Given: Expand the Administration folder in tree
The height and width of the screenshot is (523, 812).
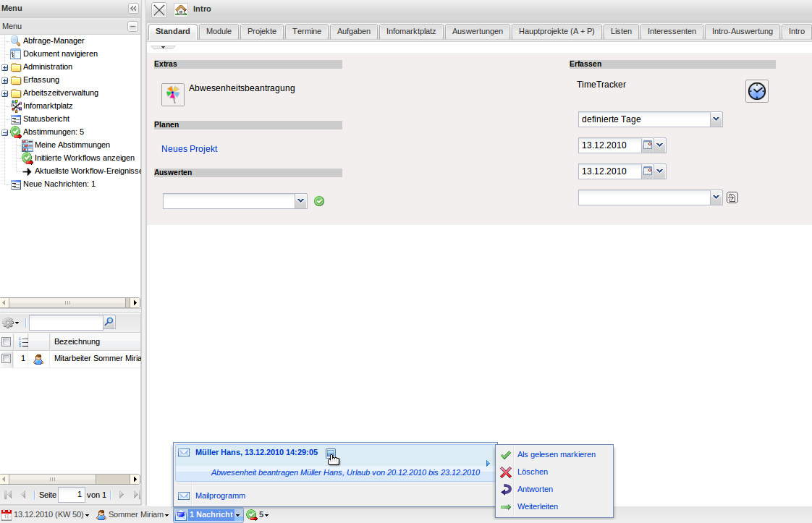Looking at the screenshot, I should tap(5, 67).
